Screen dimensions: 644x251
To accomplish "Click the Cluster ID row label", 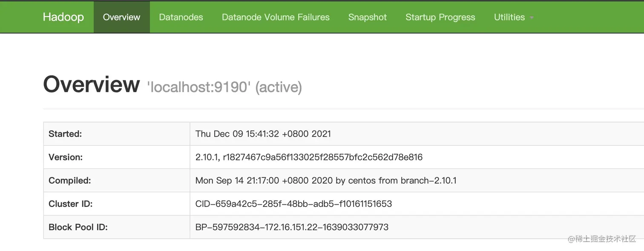I will (x=70, y=204).
